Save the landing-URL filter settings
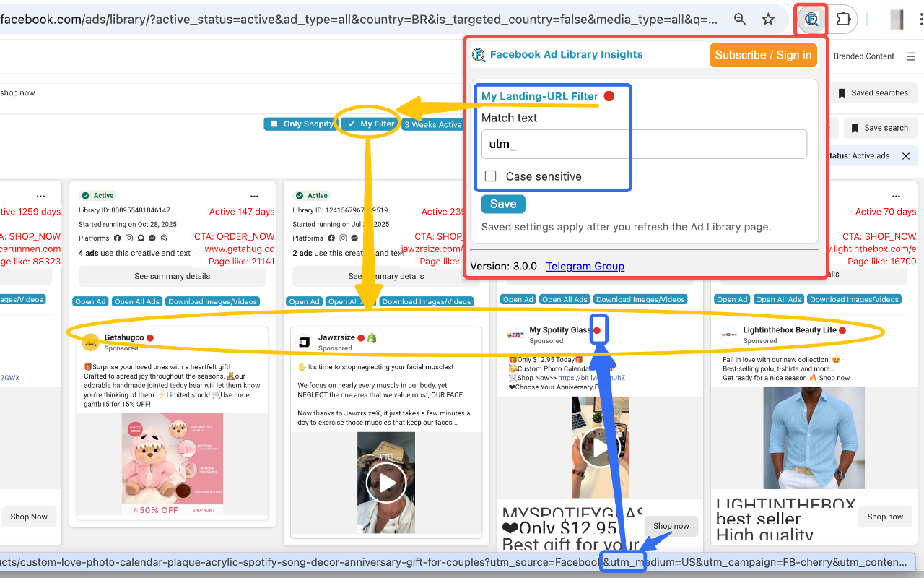 (x=503, y=204)
